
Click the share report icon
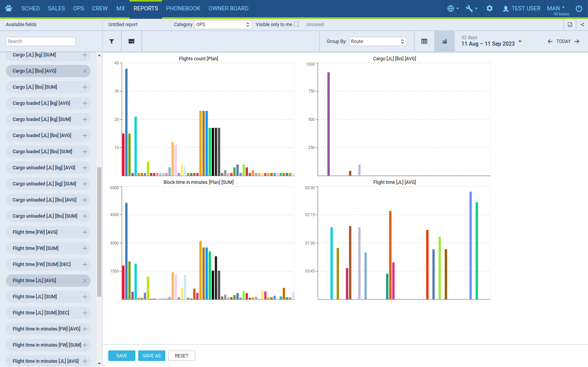tap(582, 25)
